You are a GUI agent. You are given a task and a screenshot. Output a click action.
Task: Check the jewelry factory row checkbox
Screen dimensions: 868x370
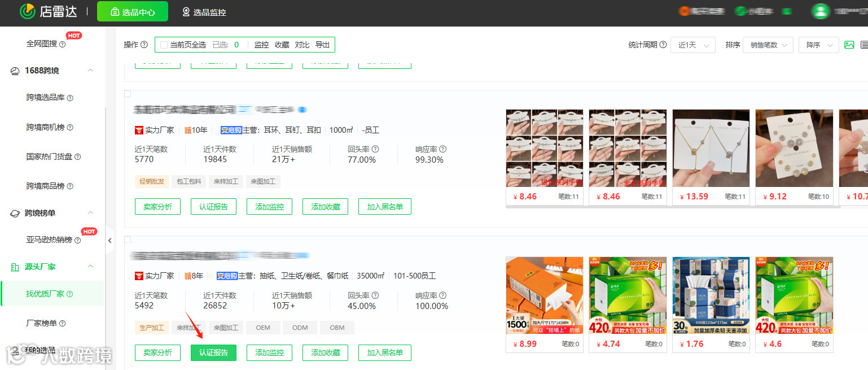pos(128,94)
